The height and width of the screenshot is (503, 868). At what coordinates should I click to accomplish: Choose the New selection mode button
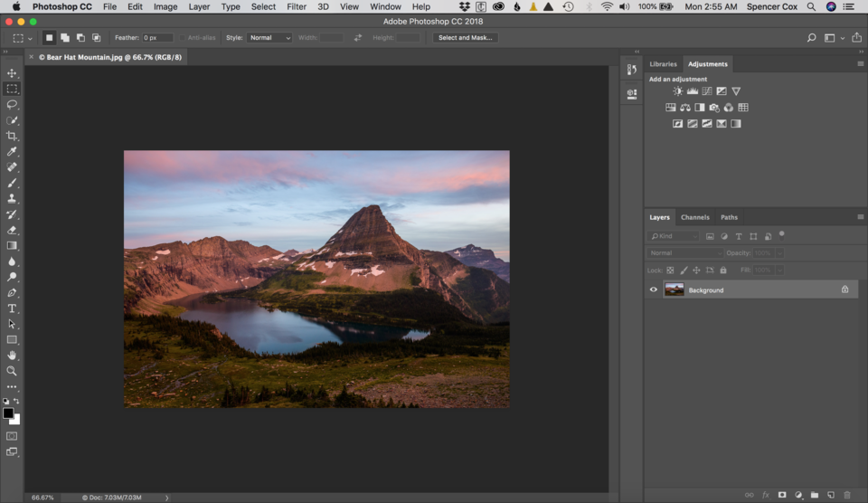pos(49,38)
